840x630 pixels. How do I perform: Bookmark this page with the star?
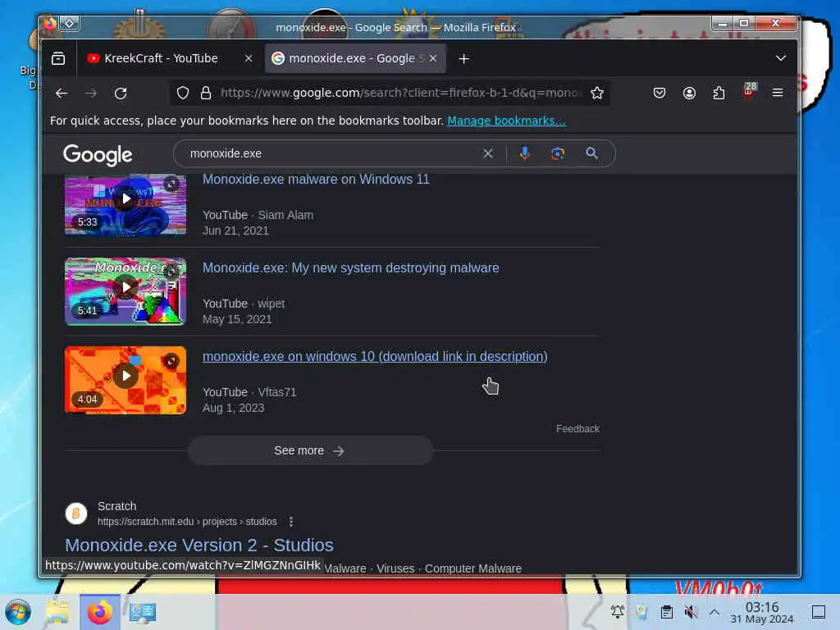tap(597, 94)
